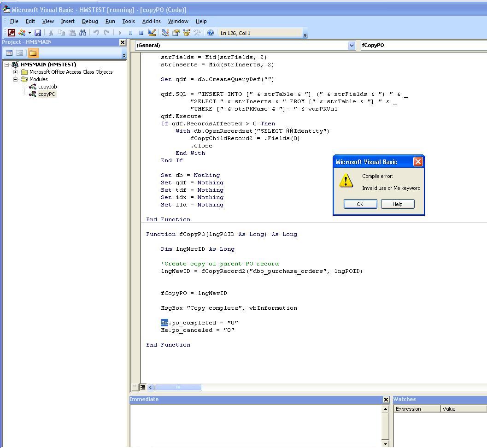Click Help in the compile error dialog
The image size is (487, 448).
[x=397, y=204]
